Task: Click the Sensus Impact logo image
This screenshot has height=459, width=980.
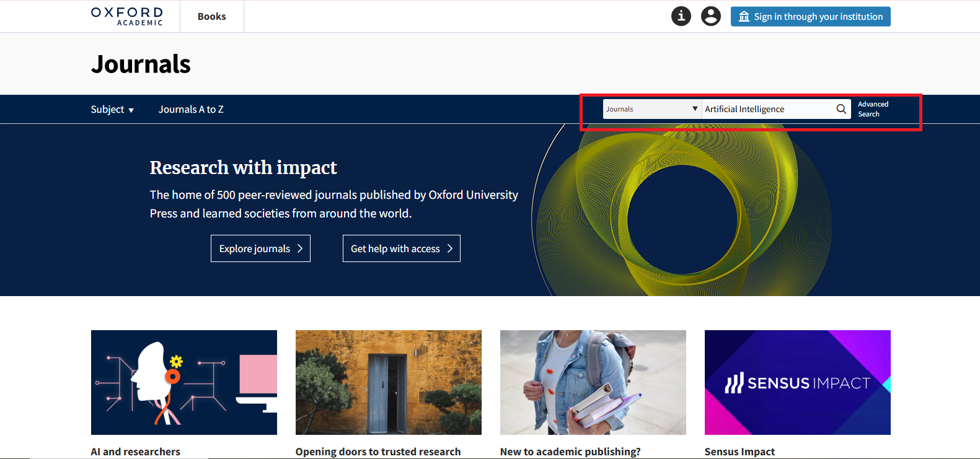Action: [x=797, y=382]
